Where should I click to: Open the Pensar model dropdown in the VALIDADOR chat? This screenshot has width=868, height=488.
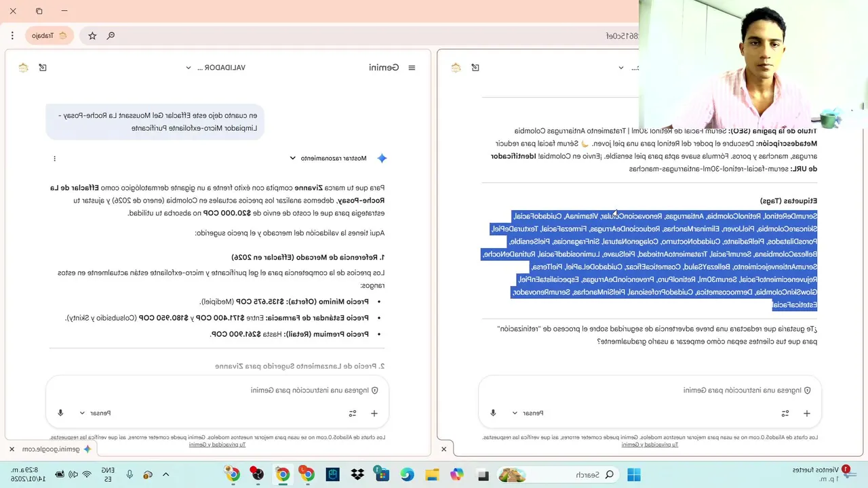[95, 413]
